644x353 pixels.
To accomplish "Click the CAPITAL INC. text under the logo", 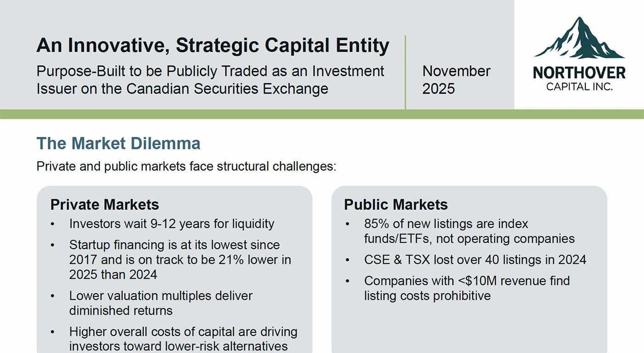I will [x=579, y=86].
